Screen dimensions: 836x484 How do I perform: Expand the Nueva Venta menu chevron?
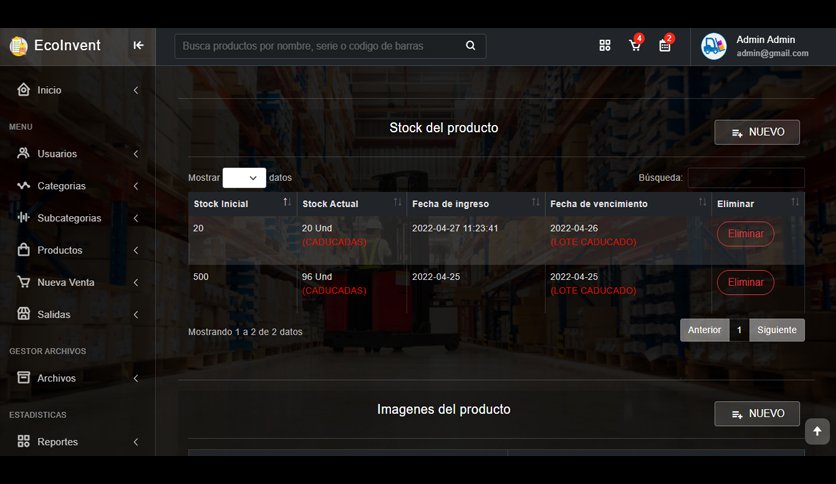point(136,283)
